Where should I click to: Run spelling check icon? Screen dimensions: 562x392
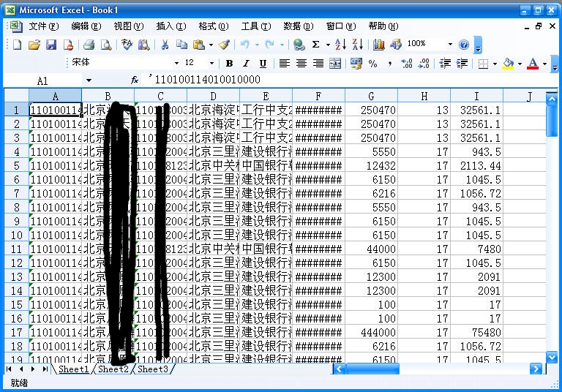tap(127, 45)
